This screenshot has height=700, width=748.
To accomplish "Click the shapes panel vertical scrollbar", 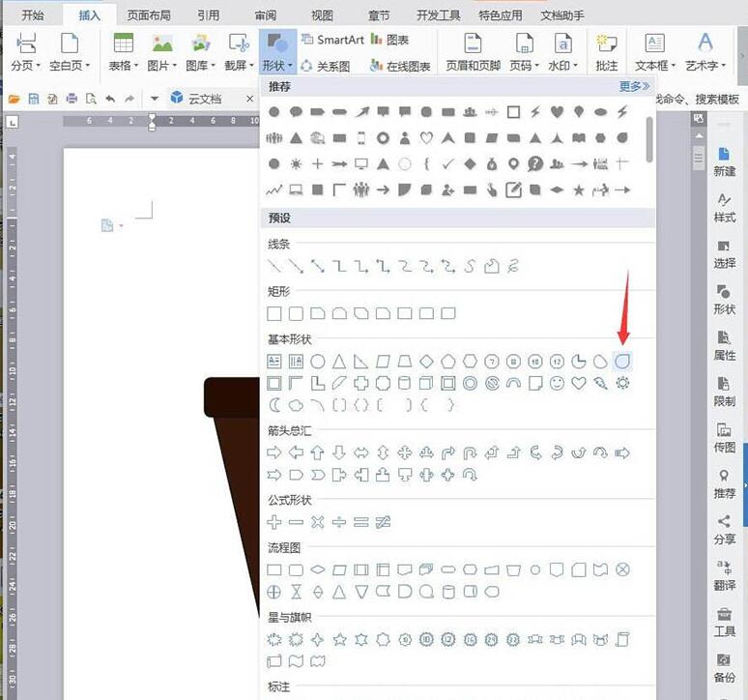I will click(650, 140).
